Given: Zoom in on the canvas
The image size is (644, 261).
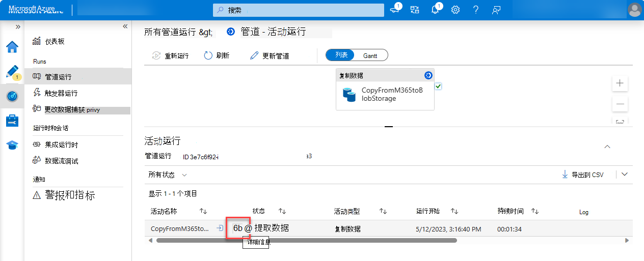Looking at the screenshot, I should (x=620, y=83).
